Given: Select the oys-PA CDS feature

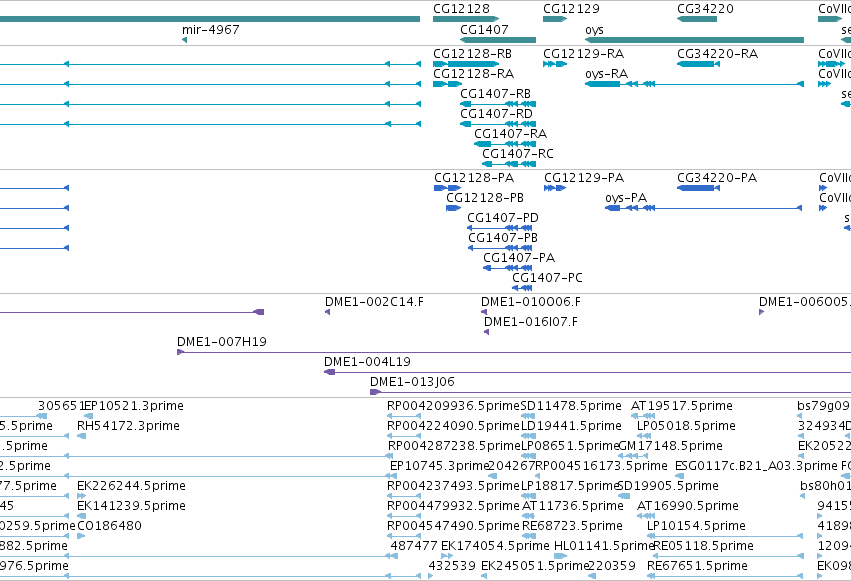Looking at the screenshot, I should tap(703, 208).
